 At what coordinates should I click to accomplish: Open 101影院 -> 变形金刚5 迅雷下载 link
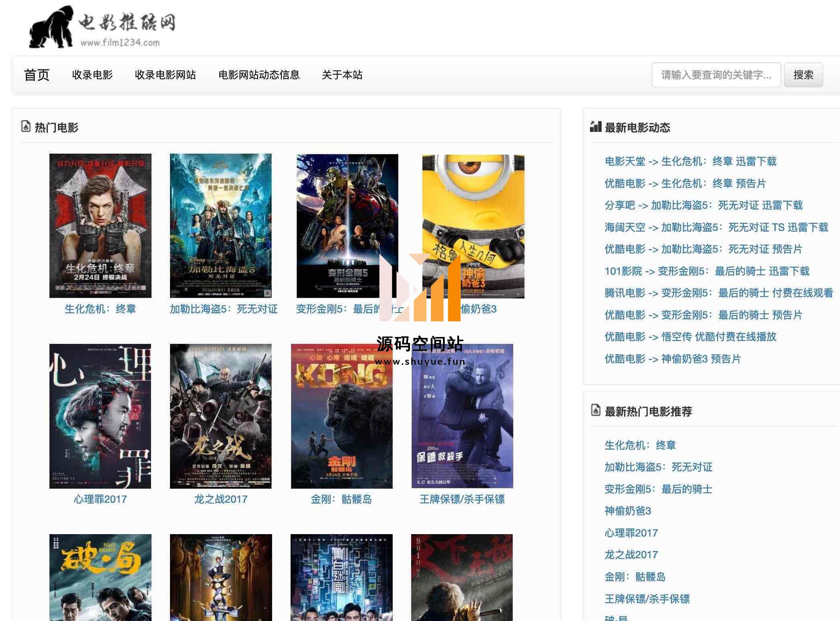click(707, 271)
